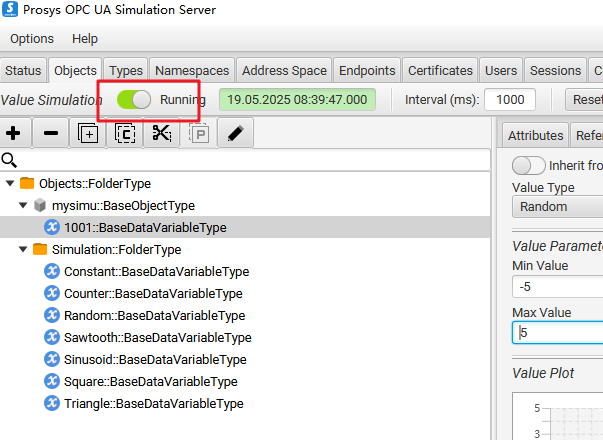Select Sawtooth::BaseDataVariableType row

point(245,337)
